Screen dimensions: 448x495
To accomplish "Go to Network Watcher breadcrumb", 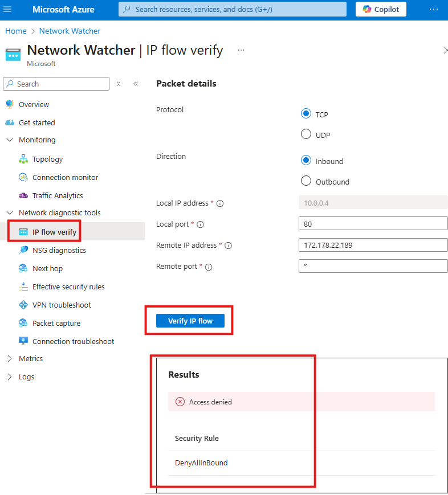I will coord(70,31).
